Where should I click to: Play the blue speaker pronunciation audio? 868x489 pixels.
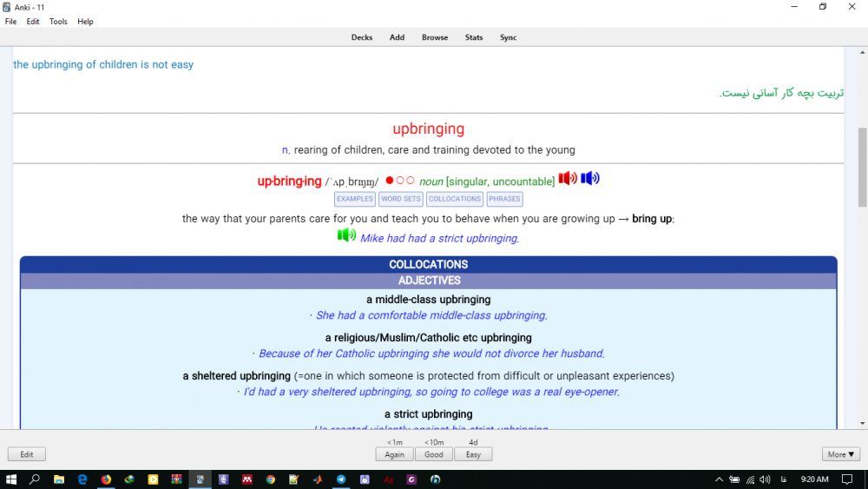click(x=590, y=178)
